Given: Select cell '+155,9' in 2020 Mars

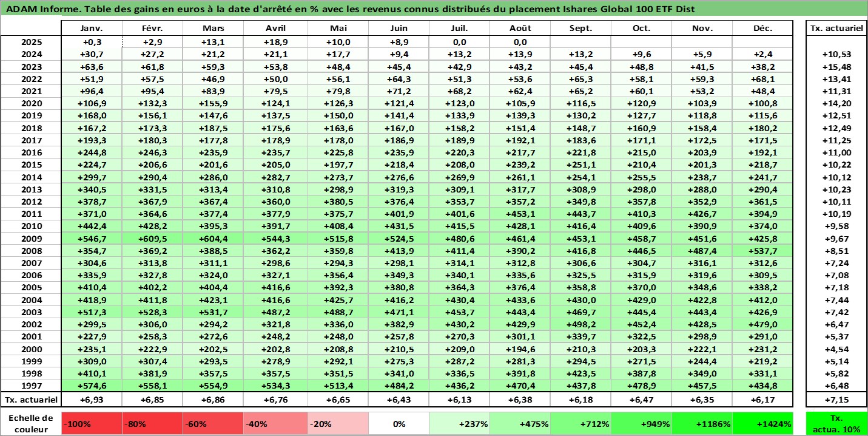Looking at the screenshot, I should pyautogui.click(x=214, y=103).
